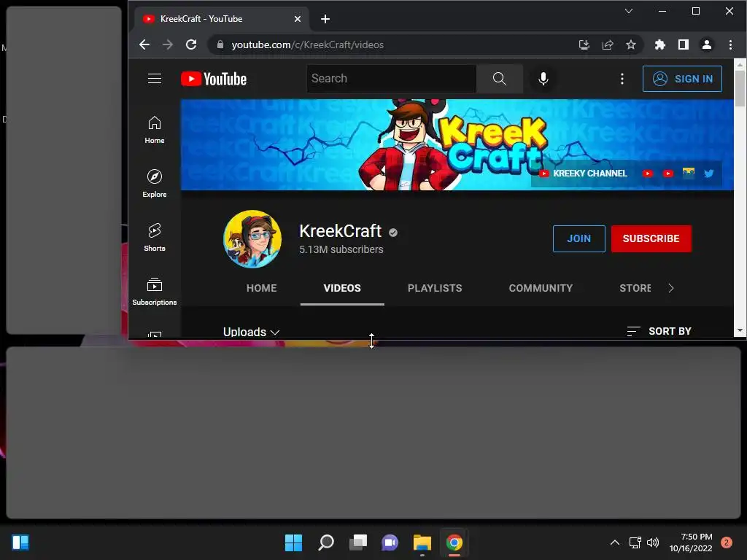747x560 pixels.
Task: Switch to PLAYLISTS tab
Action: coord(435,288)
